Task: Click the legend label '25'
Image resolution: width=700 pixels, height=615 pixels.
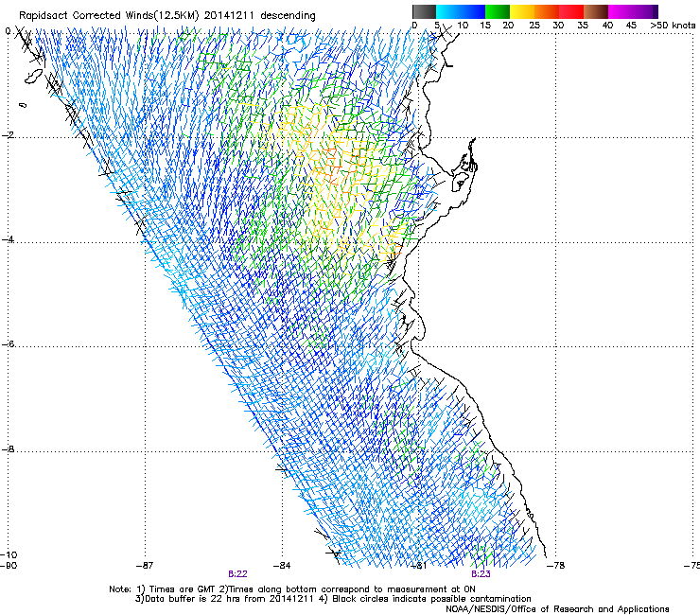Action: (534, 26)
